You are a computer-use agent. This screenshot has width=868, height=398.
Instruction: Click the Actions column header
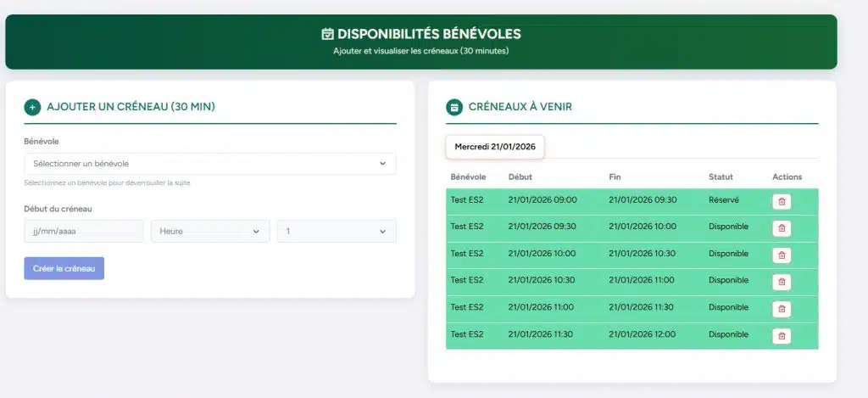pyautogui.click(x=787, y=177)
